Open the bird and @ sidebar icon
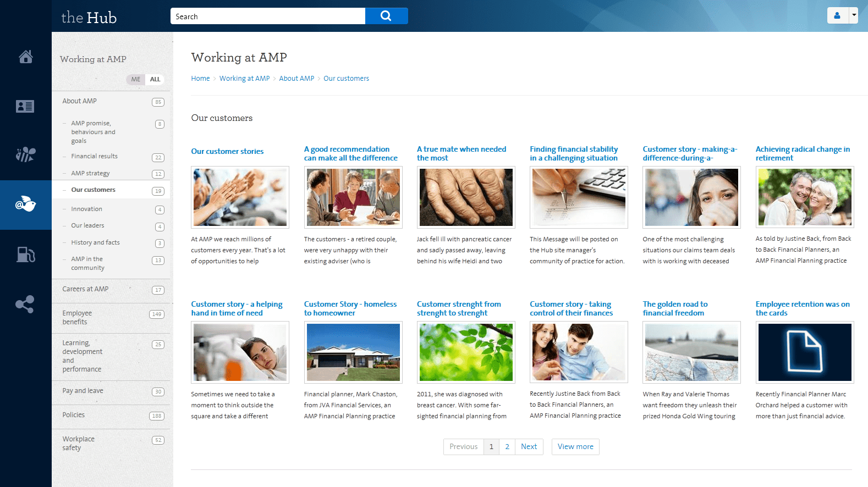 [x=25, y=204]
